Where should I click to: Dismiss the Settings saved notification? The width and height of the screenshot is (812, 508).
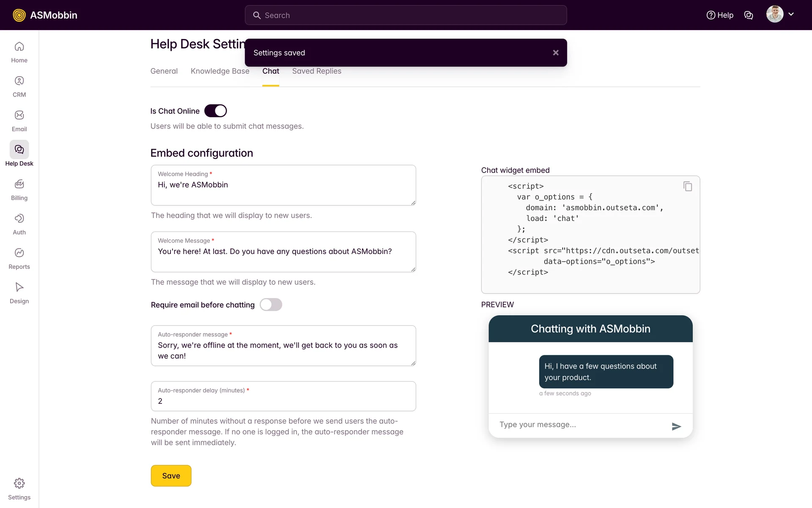tap(556, 52)
